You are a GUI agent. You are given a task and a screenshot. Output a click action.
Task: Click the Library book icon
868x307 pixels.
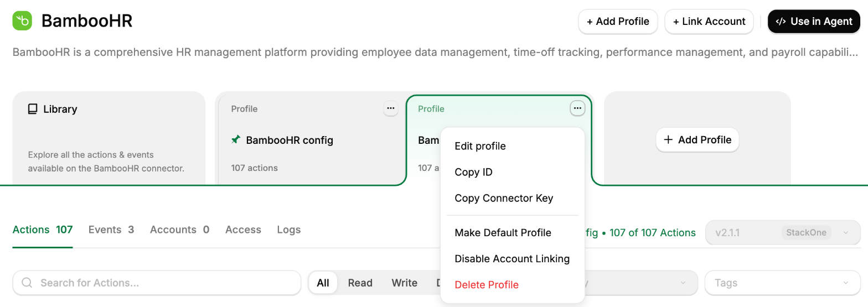[33, 109]
